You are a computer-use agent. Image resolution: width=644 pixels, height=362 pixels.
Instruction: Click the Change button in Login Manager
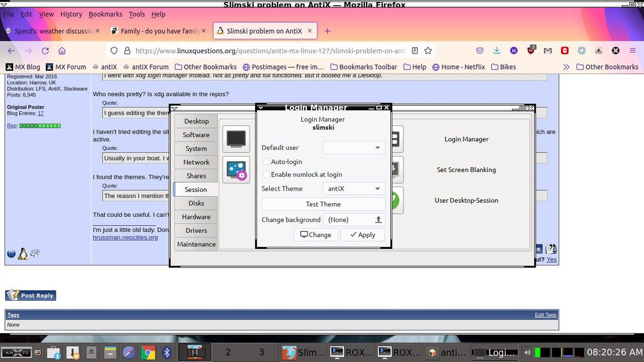click(x=316, y=235)
